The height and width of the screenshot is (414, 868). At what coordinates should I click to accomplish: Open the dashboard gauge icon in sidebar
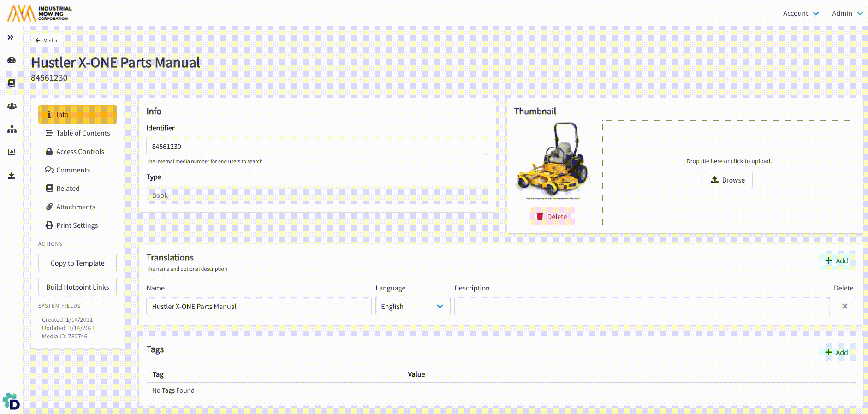pyautogui.click(x=12, y=60)
